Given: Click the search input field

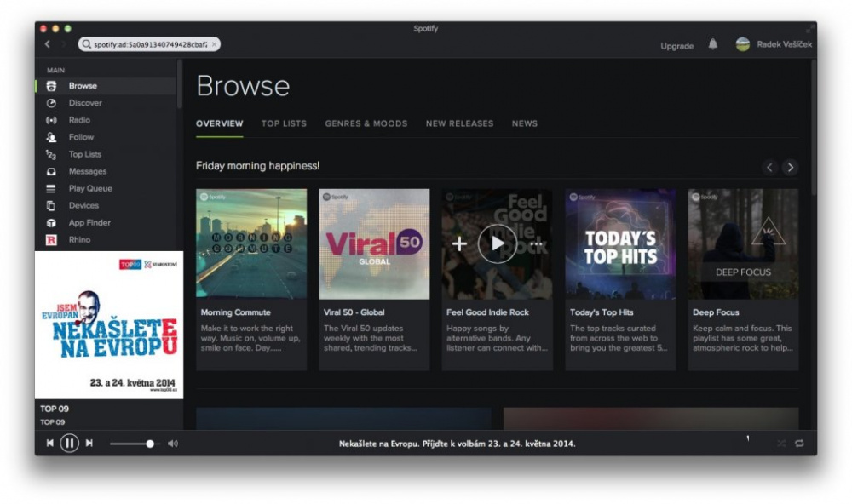Looking at the screenshot, I should tap(149, 44).
